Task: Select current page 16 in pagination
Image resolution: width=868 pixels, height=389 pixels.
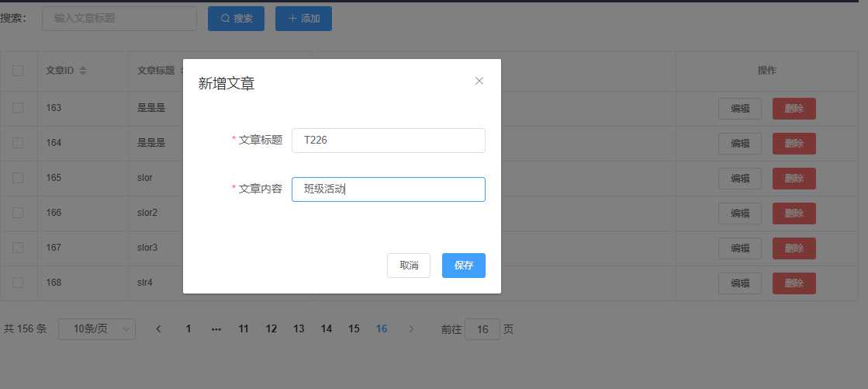Action: click(382, 329)
